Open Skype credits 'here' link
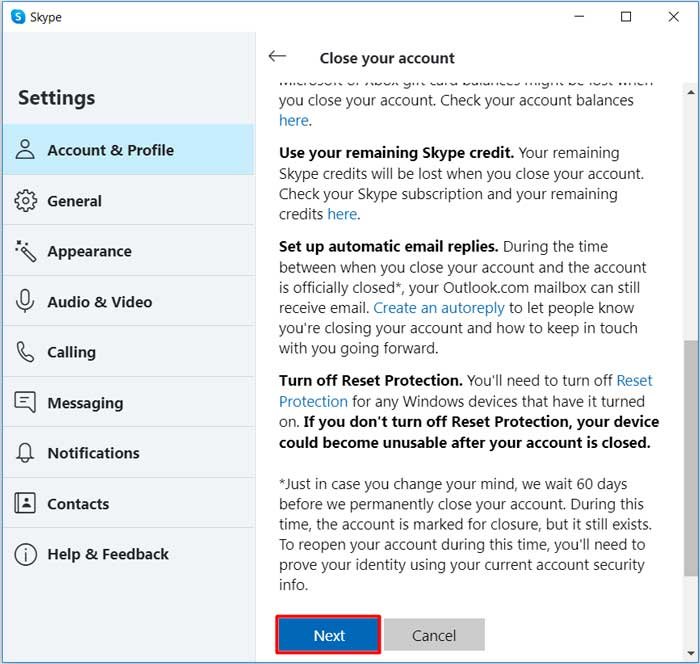700x664 pixels. (342, 214)
